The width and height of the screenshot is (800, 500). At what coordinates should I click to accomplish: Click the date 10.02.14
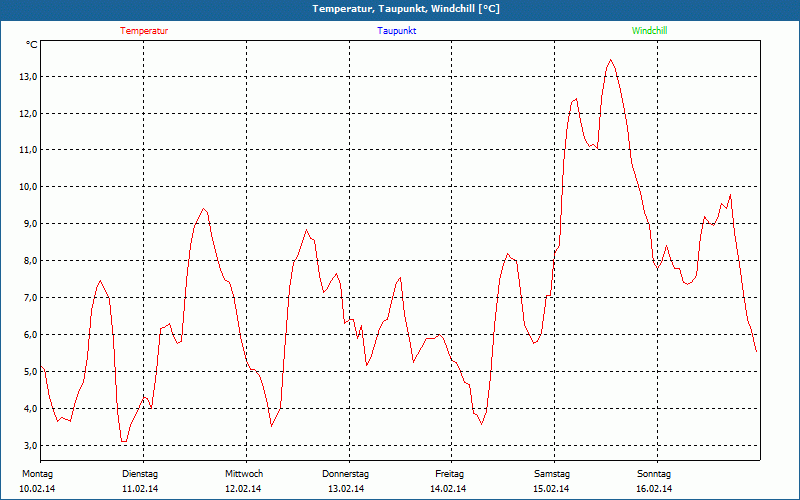(37, 489)
